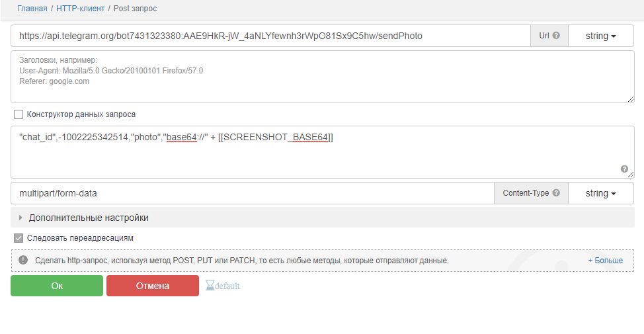Open HTTP-клиент breadcrumb link

pos(81,9)
